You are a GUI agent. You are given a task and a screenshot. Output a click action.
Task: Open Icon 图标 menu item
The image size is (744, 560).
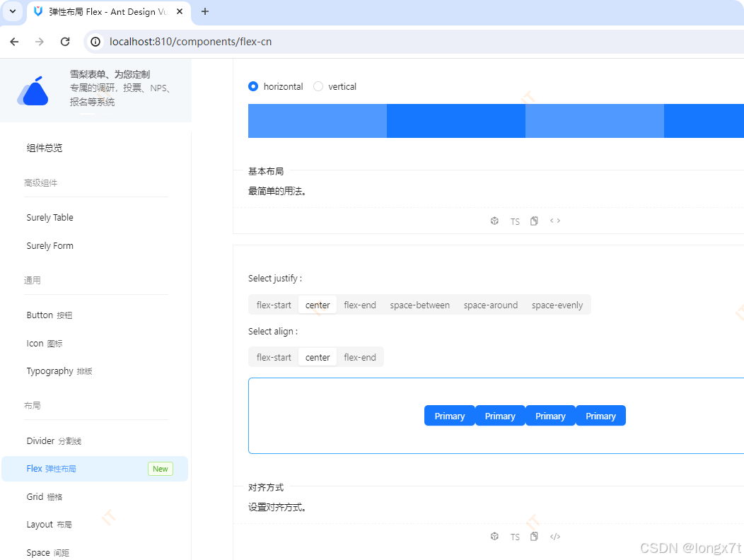tap(95, 343)
